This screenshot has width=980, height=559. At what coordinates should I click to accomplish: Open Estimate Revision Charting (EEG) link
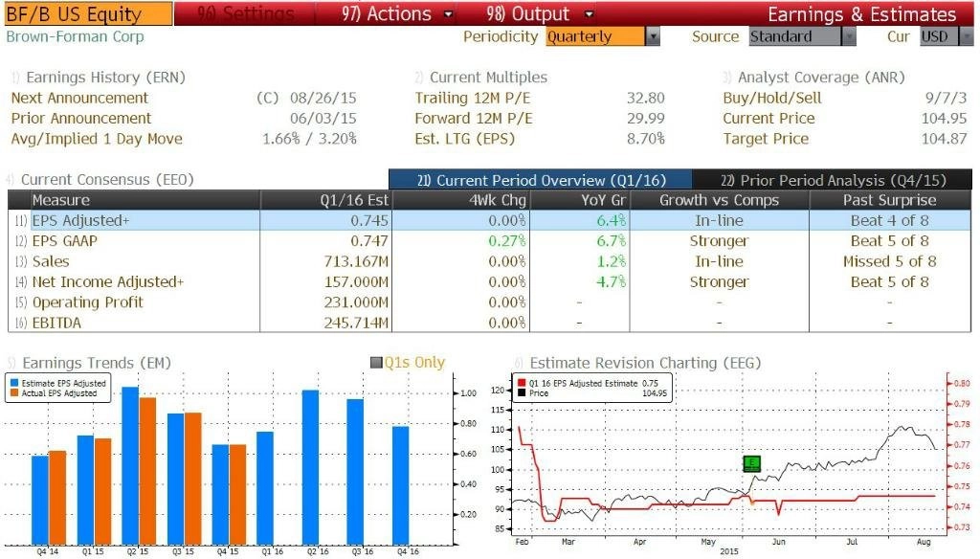click(645, 363)
